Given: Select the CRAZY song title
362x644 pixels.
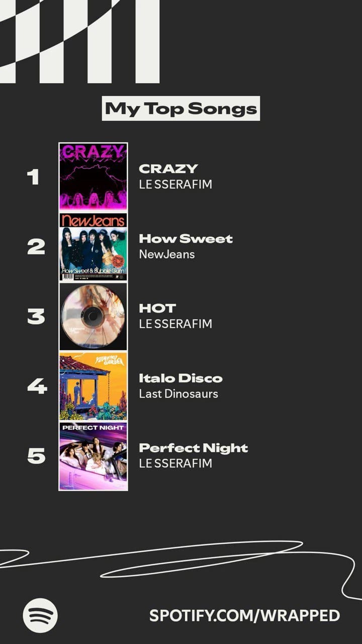Looking at the screenshot, I should coord(168,169).
